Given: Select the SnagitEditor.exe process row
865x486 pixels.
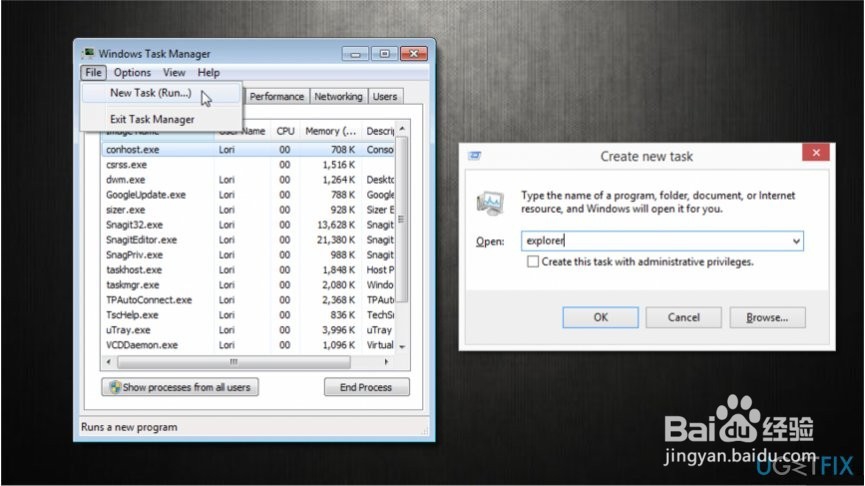Looking at the screenshot, I should (248, 240).
